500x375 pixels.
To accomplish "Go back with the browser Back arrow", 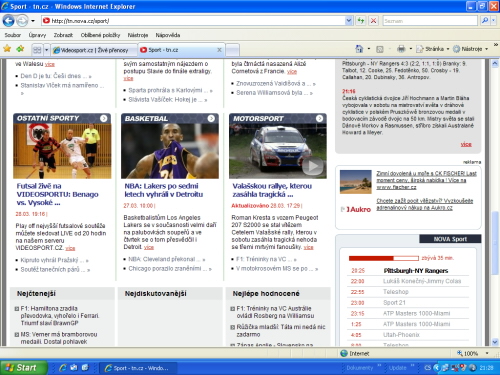I will click(x=8, y=21).
